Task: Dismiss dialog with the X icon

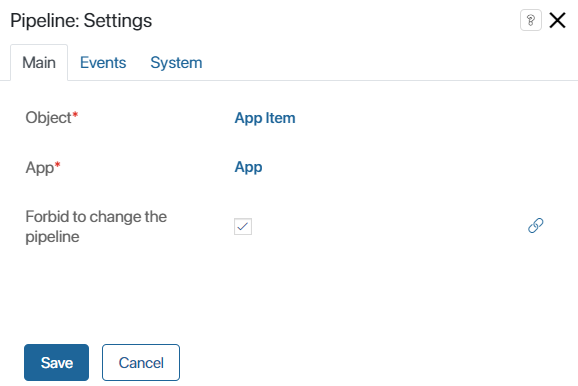Action: pyautogui.click(x=557, y=20)
